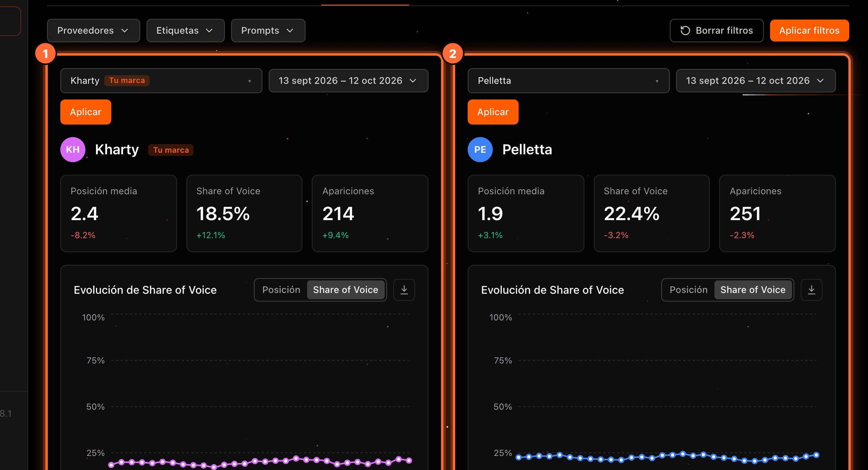Click the PE avatar for Pelletta
Image resolution: width=868 pixels, height=470 pixels.
[480, 150]
